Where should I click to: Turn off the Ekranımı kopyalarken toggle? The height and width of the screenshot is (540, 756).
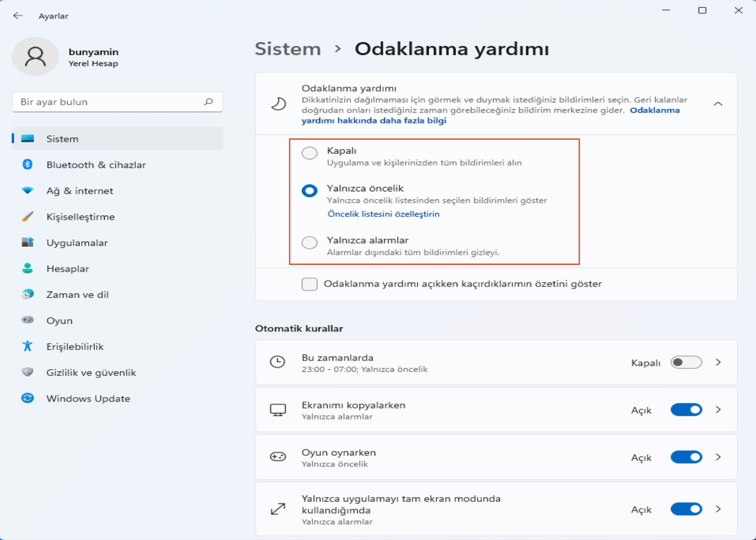point(686,410)
